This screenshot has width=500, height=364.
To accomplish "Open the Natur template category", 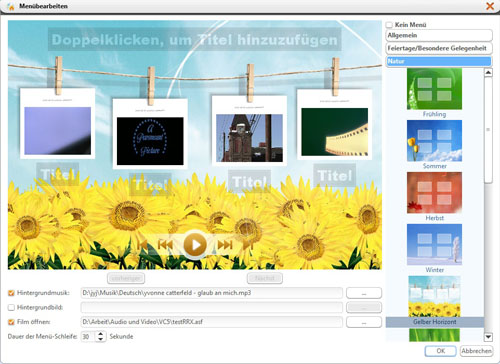I will [439, 61].
